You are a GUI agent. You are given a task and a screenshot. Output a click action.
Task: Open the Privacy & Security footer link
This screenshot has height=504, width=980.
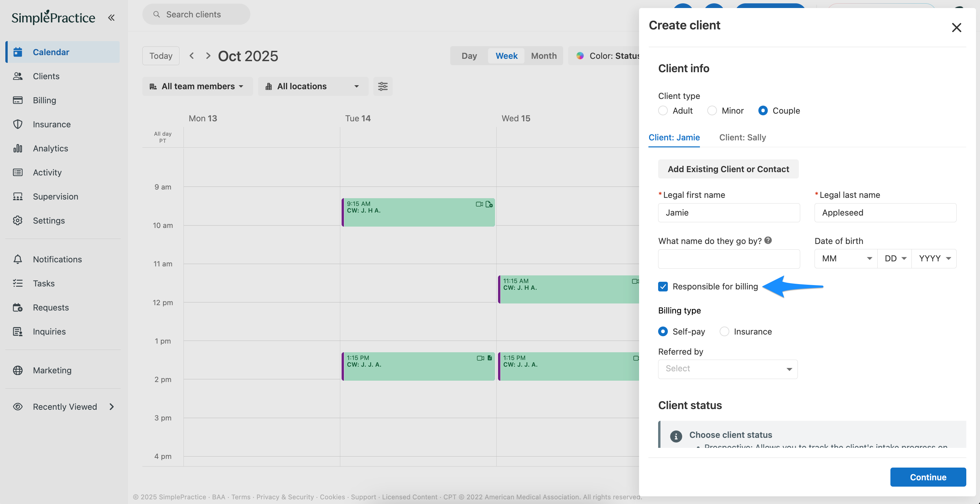coord(285,497)
